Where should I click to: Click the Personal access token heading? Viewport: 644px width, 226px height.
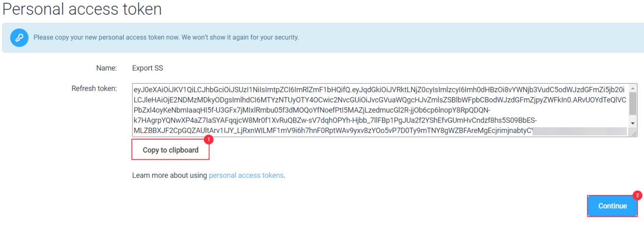(82, 9)
